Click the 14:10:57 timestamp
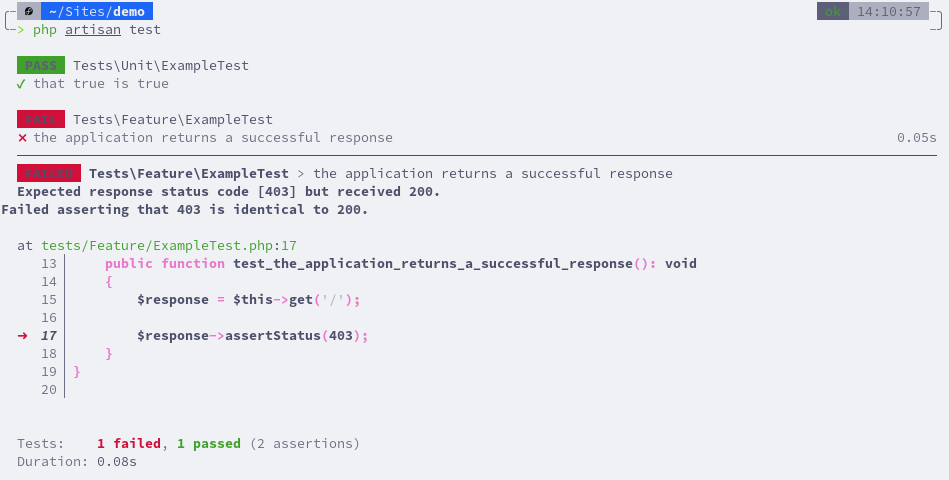949x480 pixels. tap(888, 11)
